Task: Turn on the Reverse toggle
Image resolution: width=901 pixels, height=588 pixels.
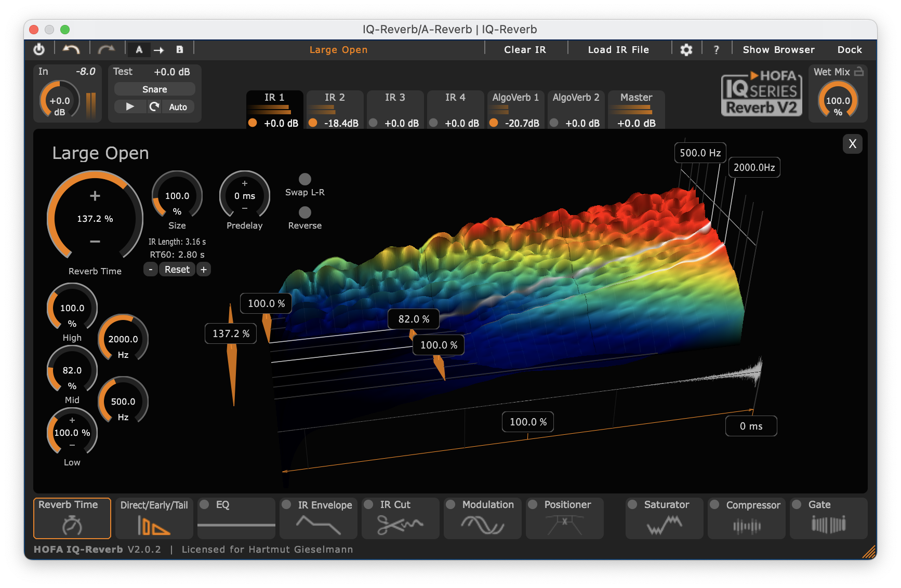Action: [305, 212]
